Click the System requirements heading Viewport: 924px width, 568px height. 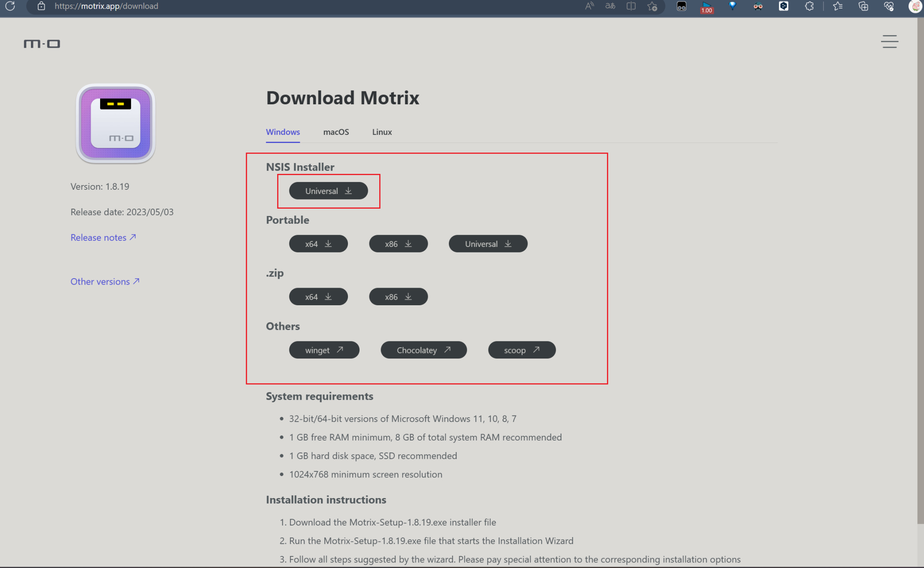[319, 396]
